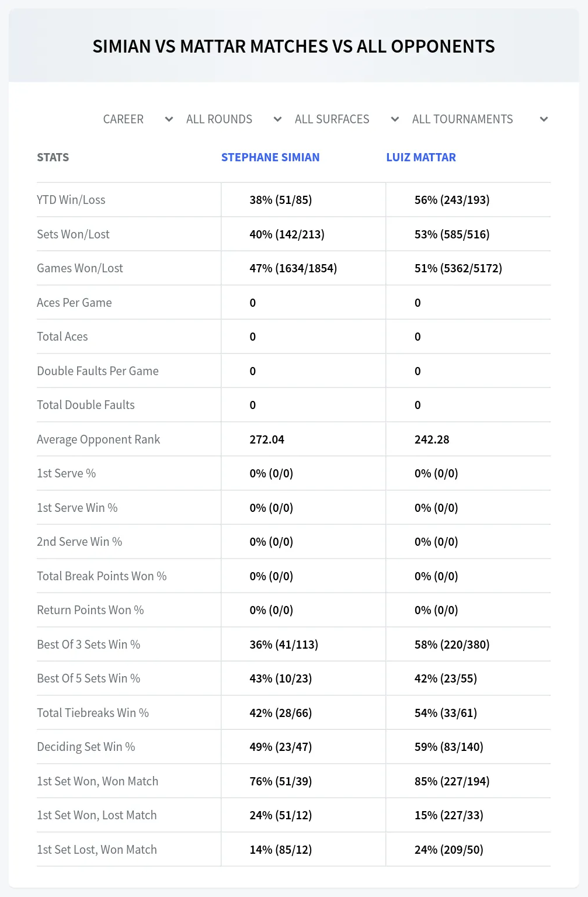Click Simian's Total Tiebreaks Win value
The height and width of the screenshot is (897, 588).
[281, 713]
